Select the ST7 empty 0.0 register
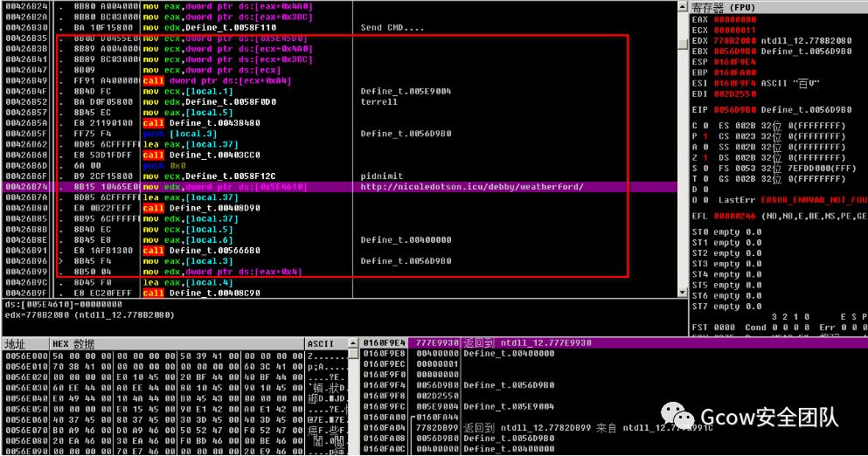The image size is (868, 456). click(727, 306)
